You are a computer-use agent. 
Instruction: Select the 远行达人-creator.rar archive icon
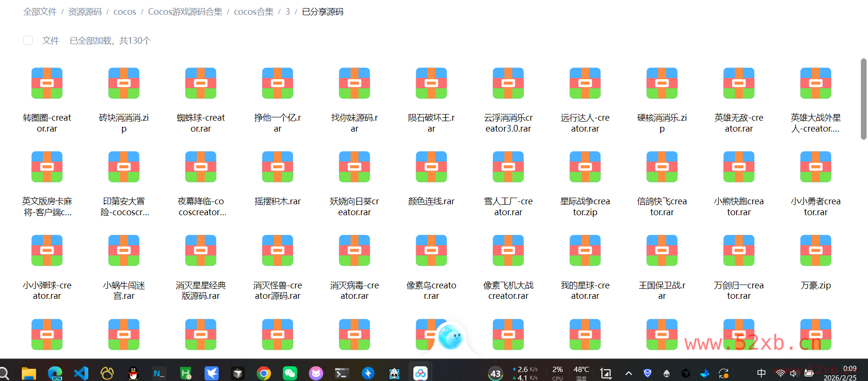click(585, 83)
